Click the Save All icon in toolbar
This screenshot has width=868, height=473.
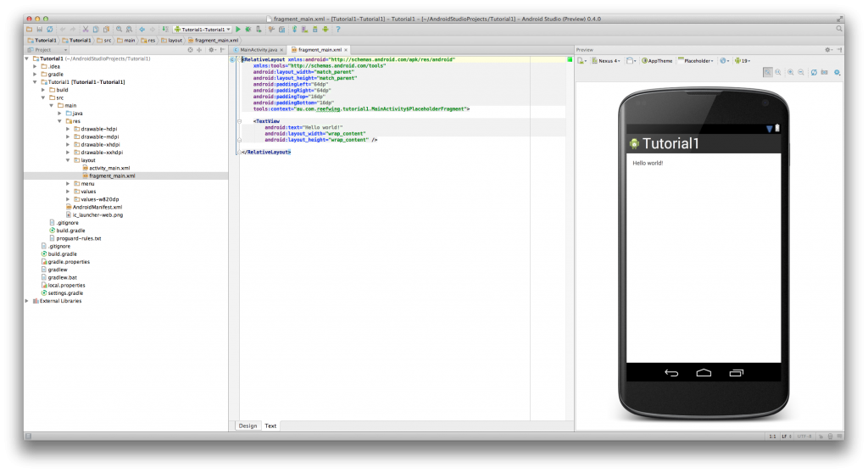point(39,29)
